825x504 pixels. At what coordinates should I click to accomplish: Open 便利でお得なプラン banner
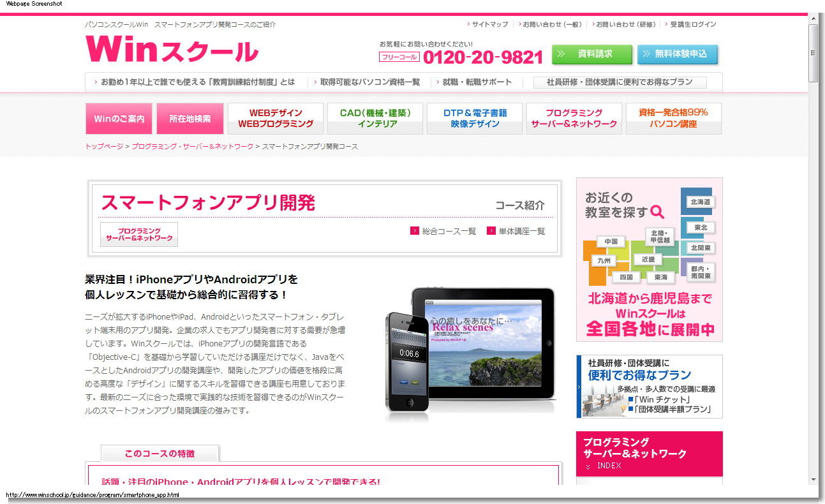650,387
